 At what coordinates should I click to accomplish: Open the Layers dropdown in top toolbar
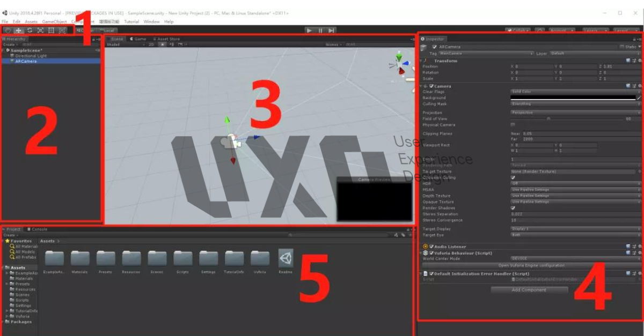point(596,31)
